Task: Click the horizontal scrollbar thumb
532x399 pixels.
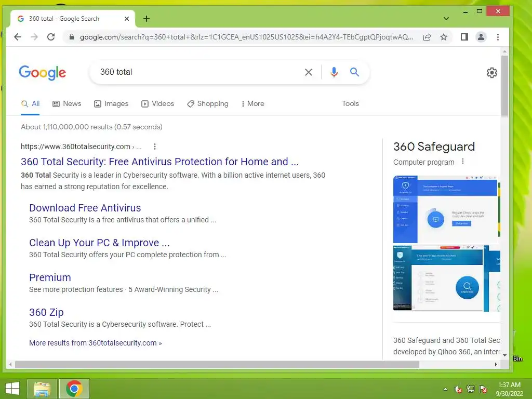Action: pyautogui.click(x=217, y=364)
